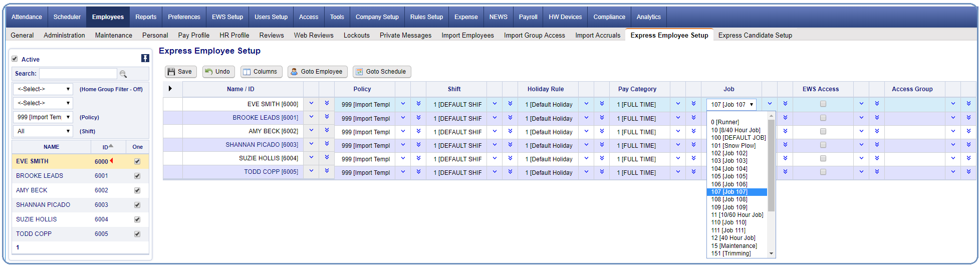
Task: Open the Shift filter dropdown showing All
Action: [x=43, y=131]
